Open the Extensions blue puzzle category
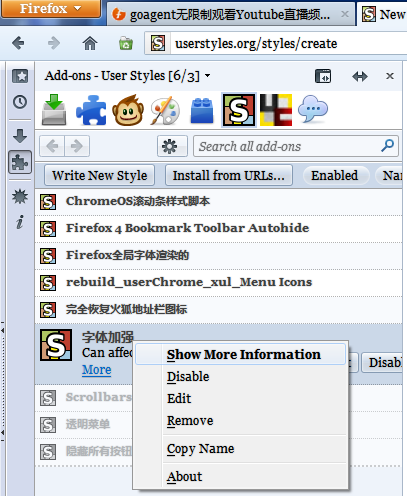The image size is (407, 496). [x=91, y=110]
